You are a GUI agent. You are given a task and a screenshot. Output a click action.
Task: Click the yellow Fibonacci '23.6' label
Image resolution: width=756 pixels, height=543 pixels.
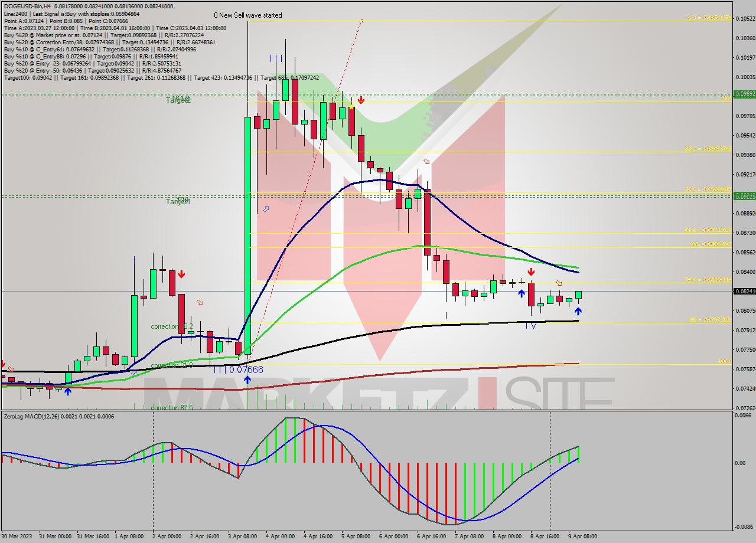click(x=728, y=99)
